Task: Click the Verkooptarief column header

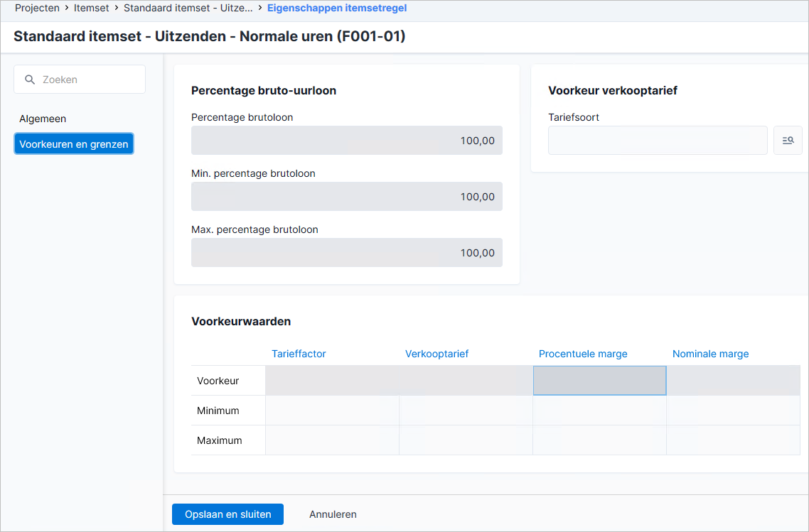Action: [x=436, y=354]
